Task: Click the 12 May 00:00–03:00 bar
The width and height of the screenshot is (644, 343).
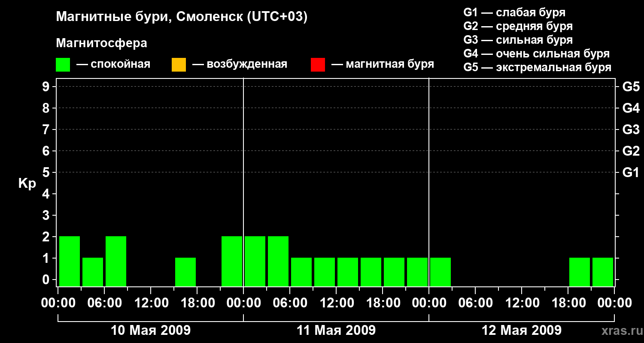Action: pos(440,272)
